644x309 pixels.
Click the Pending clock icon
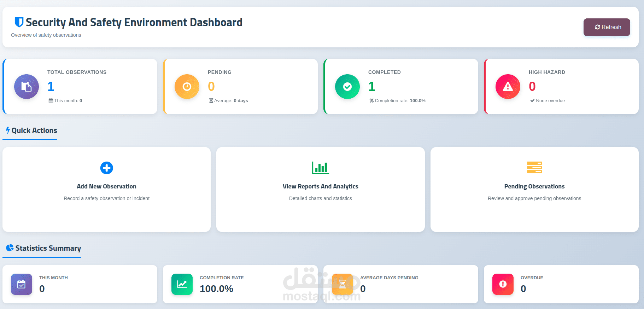click(187, 87)
